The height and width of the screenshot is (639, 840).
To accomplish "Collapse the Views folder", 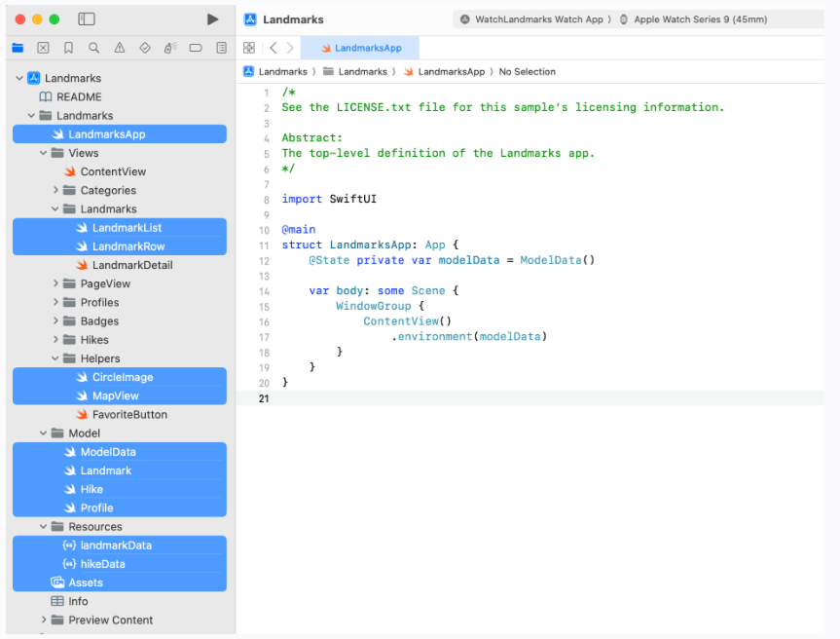I will pos(44,153).
